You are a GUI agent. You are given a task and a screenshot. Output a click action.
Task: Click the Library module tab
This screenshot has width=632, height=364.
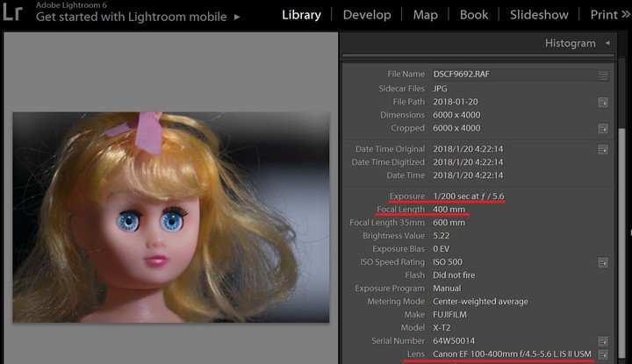click(301, 15)
